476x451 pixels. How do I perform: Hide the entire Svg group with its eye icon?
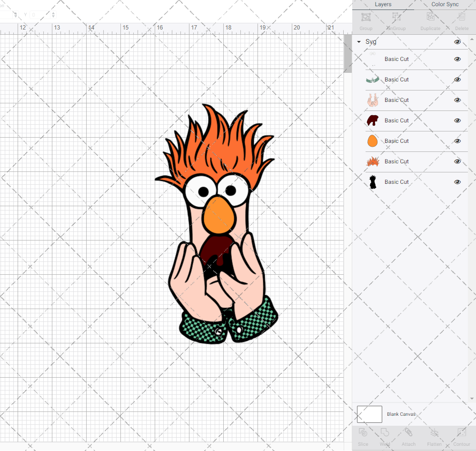[x=457, y=42]
